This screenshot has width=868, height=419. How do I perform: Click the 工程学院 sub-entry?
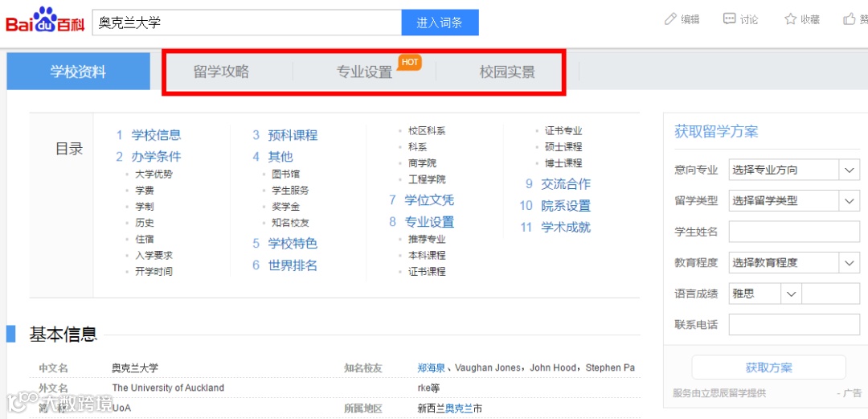(x=427, y=179)
